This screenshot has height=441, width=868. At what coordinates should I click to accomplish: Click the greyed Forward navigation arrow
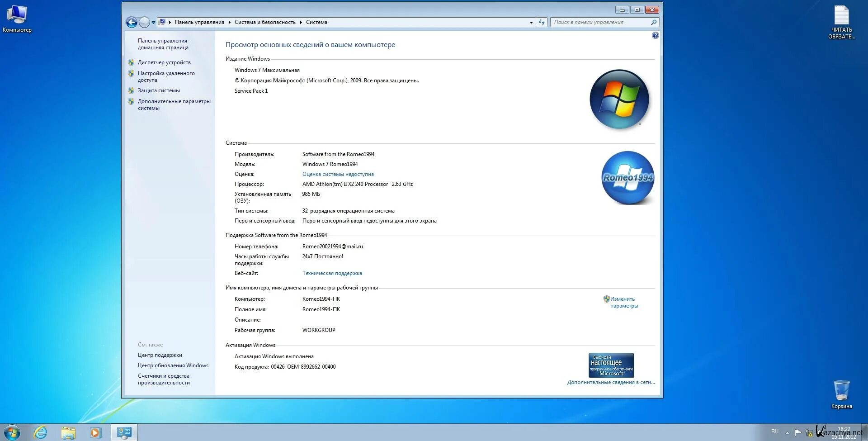click(x=144, y=22)
